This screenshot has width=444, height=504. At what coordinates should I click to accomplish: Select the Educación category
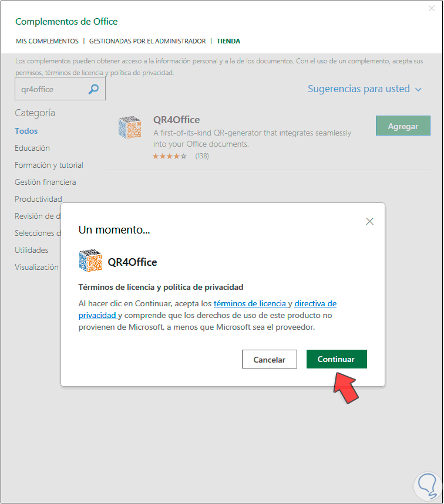pos(32,148)
